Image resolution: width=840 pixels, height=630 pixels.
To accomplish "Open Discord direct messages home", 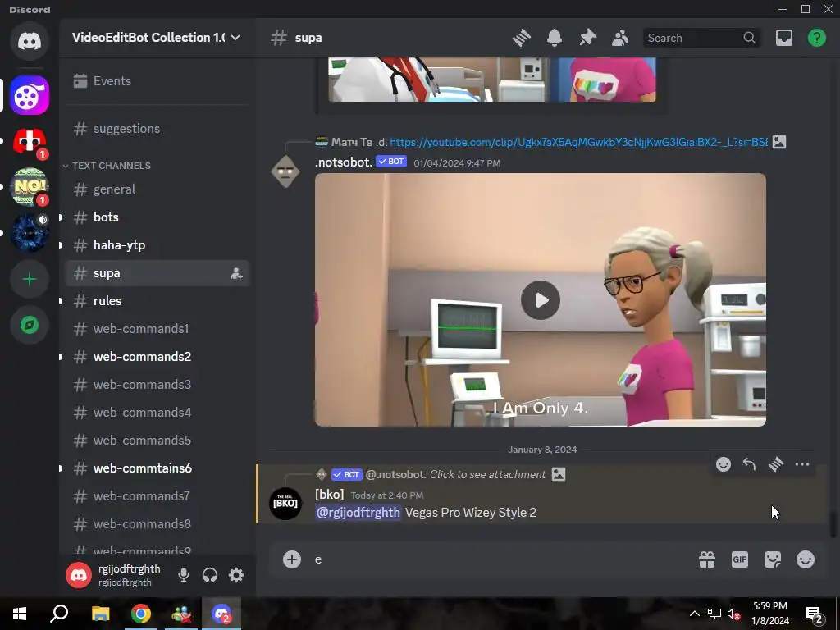I will coord(30,41).
